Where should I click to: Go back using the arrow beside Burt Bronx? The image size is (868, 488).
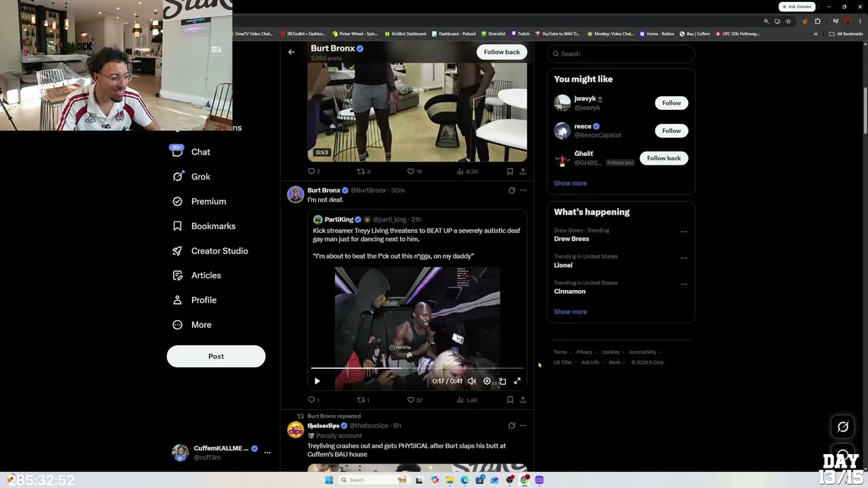pos(292,52)
